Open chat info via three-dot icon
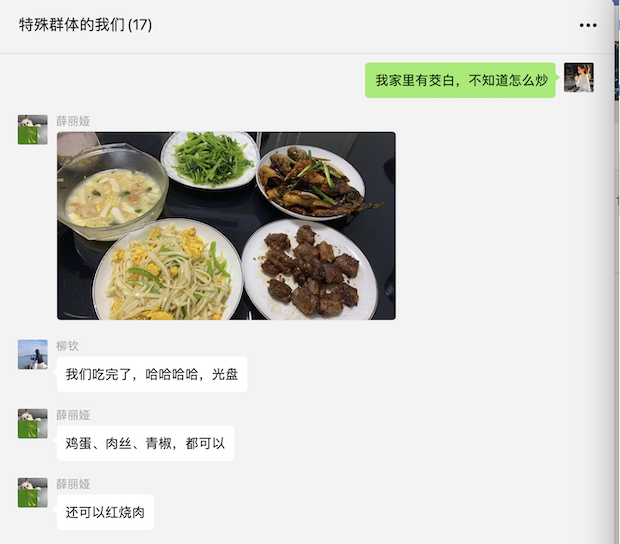Image resolution: width=620 pixels, height=544 pixels. (x=588, y=25)
